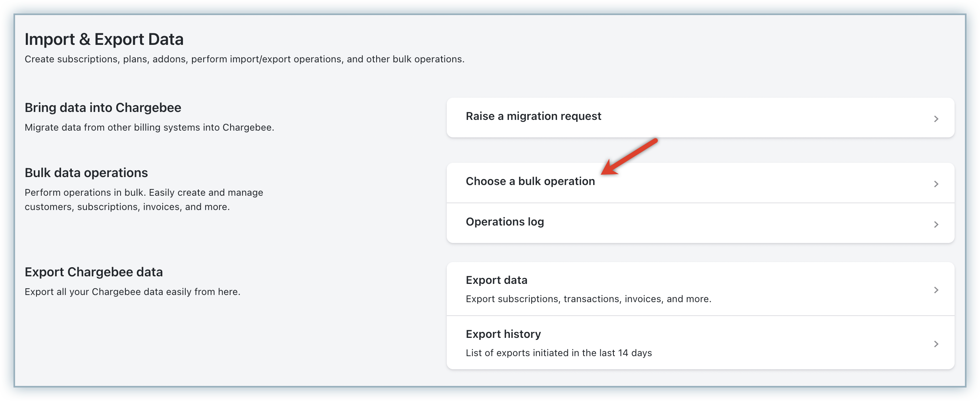Click the Export Chargebee data heading

coord(94,272)
